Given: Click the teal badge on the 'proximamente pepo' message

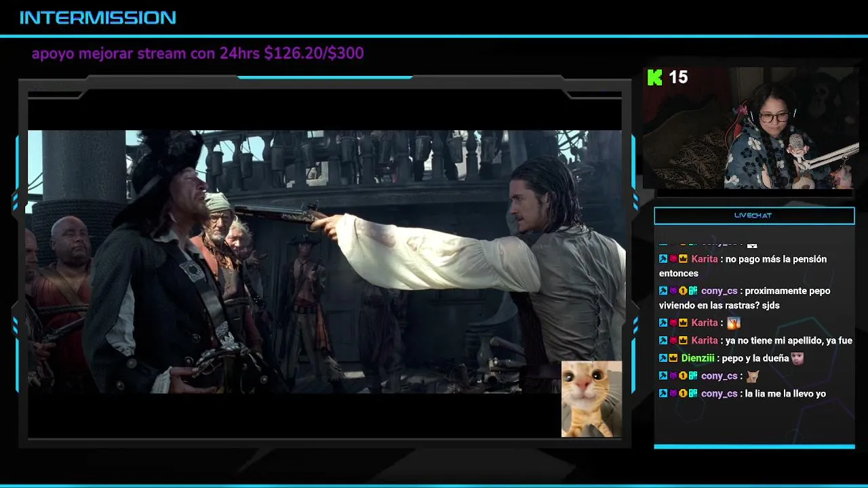Looking at the screenshot, I should coord(693,291).
